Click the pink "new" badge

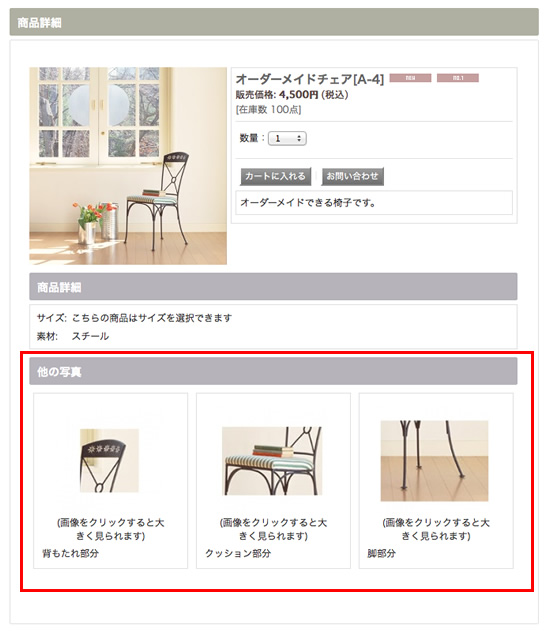point(410,78)
